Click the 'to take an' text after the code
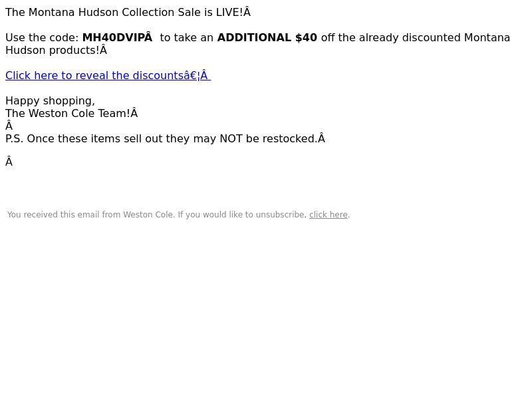532x399 pixels. click(x=187, y=38)
